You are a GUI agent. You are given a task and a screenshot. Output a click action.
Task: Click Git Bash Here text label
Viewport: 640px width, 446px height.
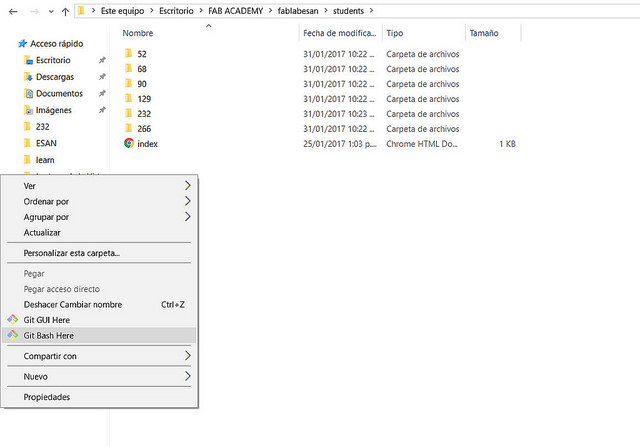(x=49, y=335)
